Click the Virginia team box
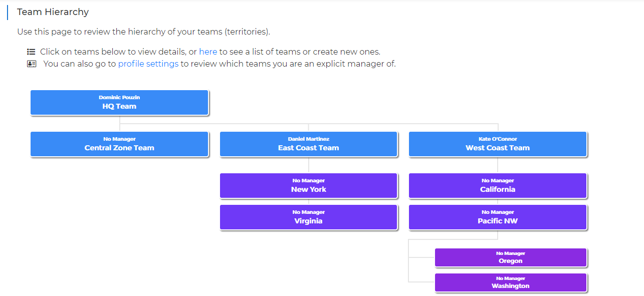Viewport: 644px width, 296px height. 308,217
